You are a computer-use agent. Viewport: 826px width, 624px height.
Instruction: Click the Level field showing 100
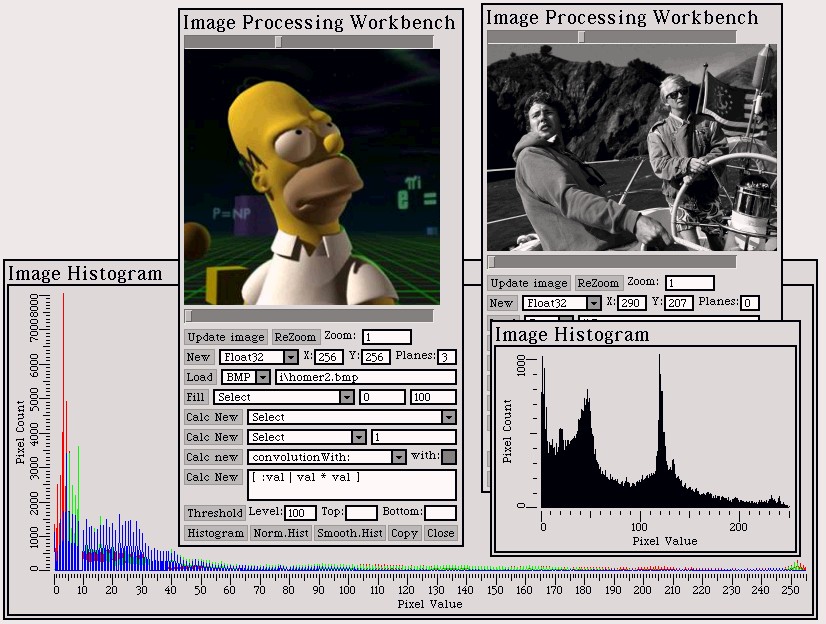[300, 513]
